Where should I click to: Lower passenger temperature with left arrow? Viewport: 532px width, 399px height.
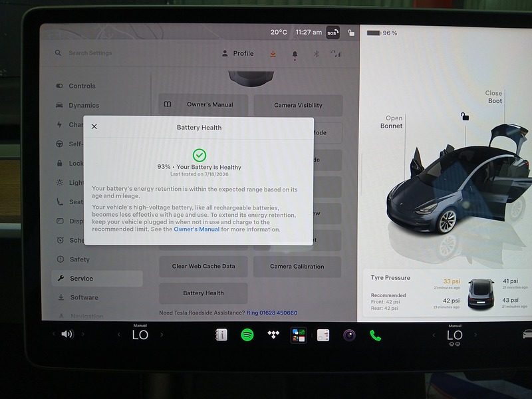[x=434, y=336]
